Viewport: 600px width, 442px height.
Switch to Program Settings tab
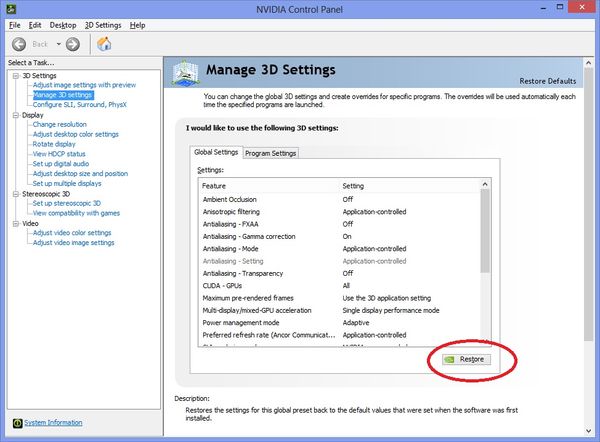click(271, 153)
